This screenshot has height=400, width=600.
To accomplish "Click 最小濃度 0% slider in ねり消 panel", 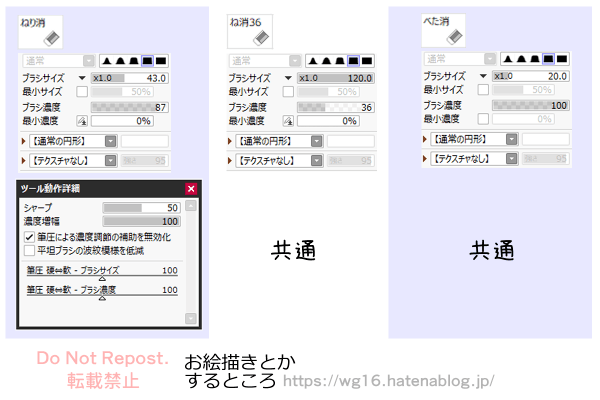I will point(122,121).
